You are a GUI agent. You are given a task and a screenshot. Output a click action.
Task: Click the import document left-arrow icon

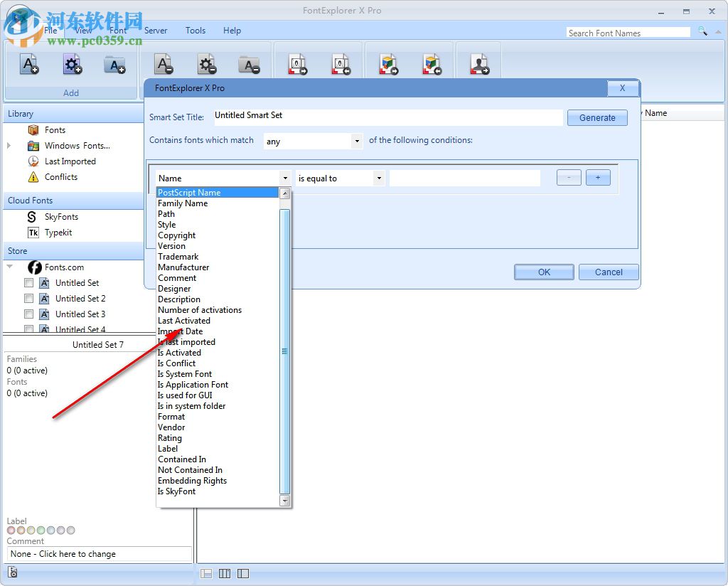(341, 65)
